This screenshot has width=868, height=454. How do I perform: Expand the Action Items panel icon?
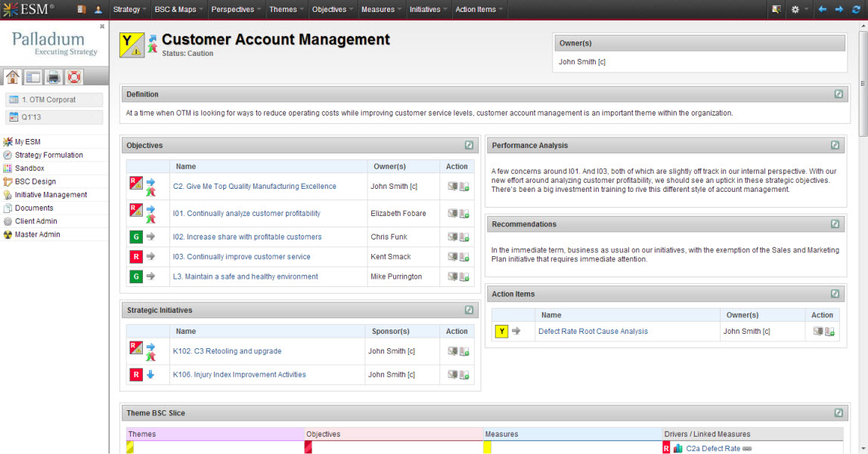click(x=835, y=294)
